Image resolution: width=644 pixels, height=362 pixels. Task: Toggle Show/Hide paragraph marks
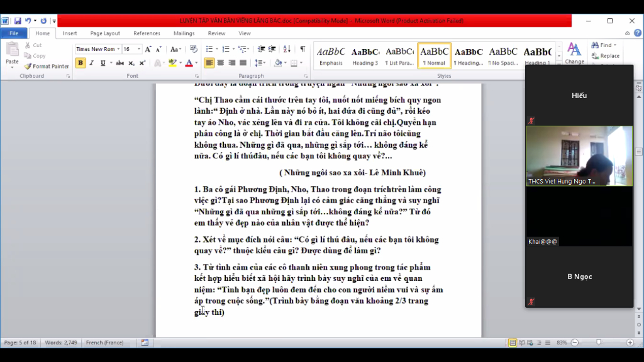point(303,49)
